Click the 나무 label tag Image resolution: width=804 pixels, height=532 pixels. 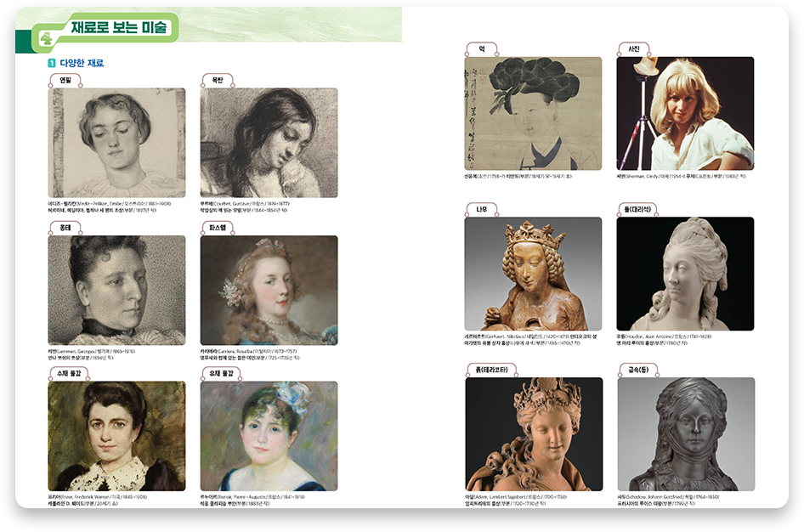(482, 209)
